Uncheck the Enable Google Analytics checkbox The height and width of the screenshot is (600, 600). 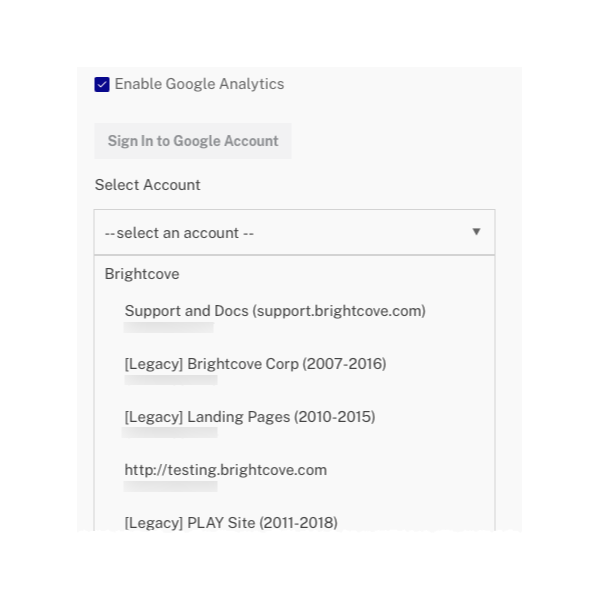pos(102,85)
